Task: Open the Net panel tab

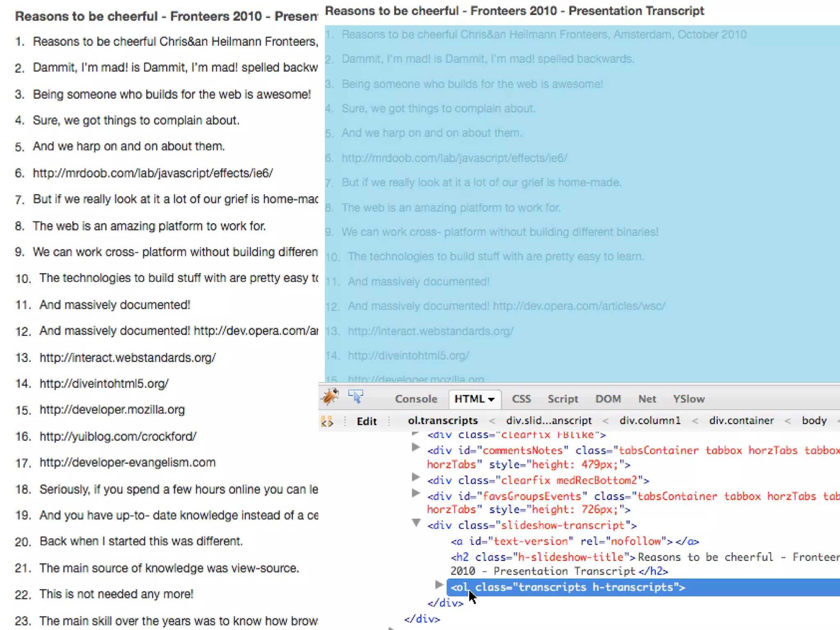Action: pos(647,399)
